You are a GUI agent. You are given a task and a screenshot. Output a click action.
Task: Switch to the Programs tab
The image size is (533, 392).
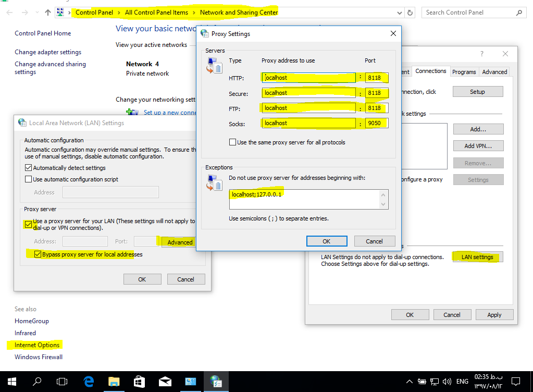pos(464,72)
